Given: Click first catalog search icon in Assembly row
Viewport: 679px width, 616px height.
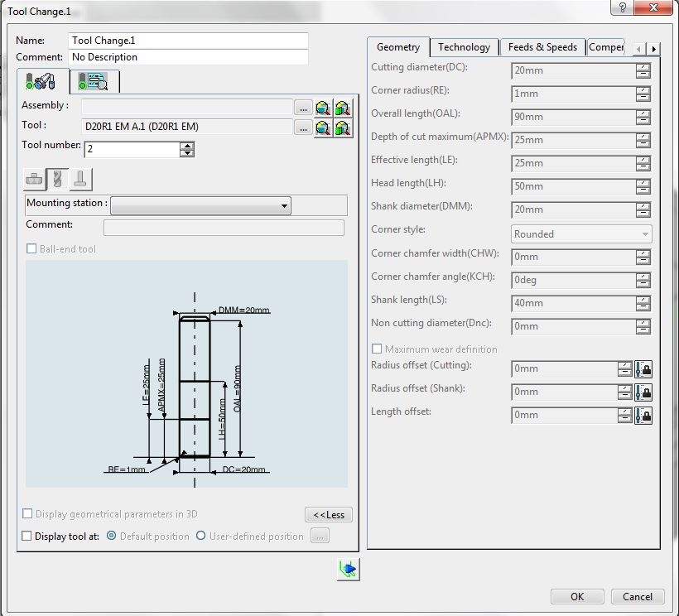Looking at the screenshot, I should pos(323,107).
